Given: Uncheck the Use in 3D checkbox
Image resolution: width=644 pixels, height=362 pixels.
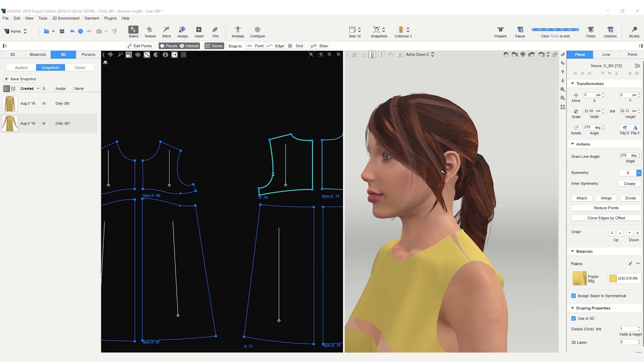Looking at the screenshot, I should tap(574, 318).
